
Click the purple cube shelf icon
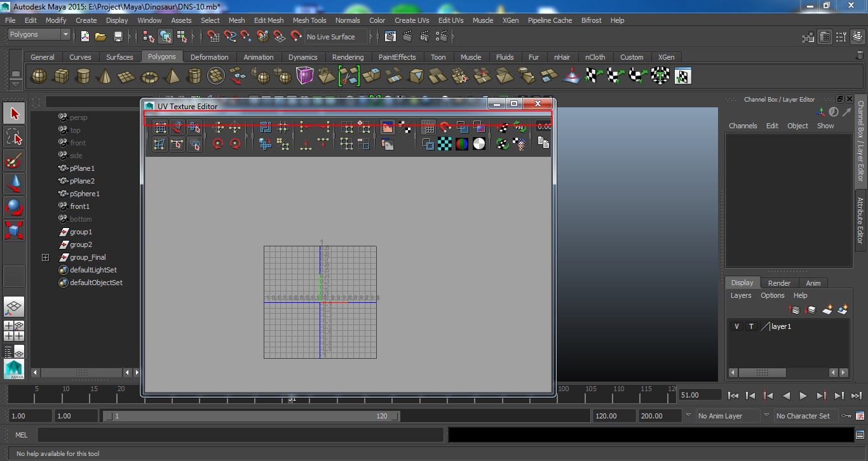click(x=305, y=76)
